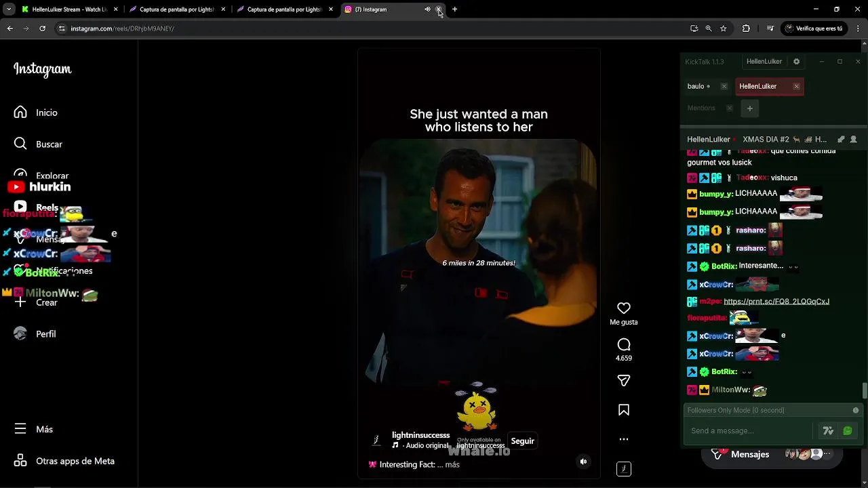Close the baulo chat tab

point(724,86)
